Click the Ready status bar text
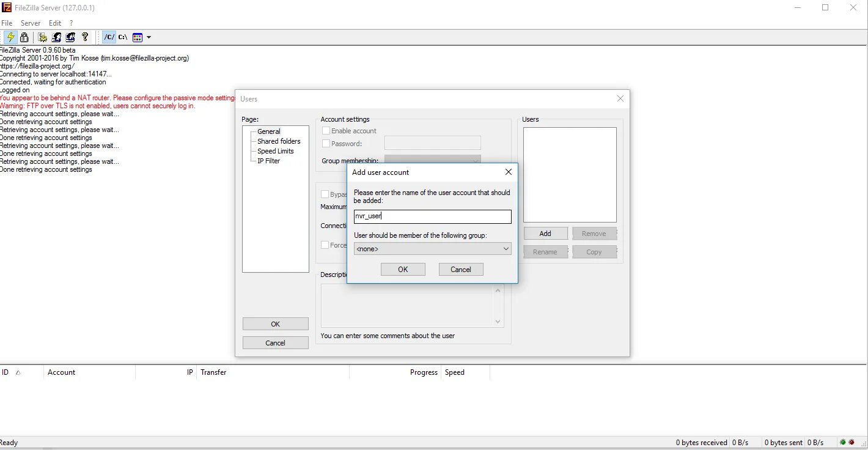This screenshot has width=868, height=450. (x=9, y=443)
